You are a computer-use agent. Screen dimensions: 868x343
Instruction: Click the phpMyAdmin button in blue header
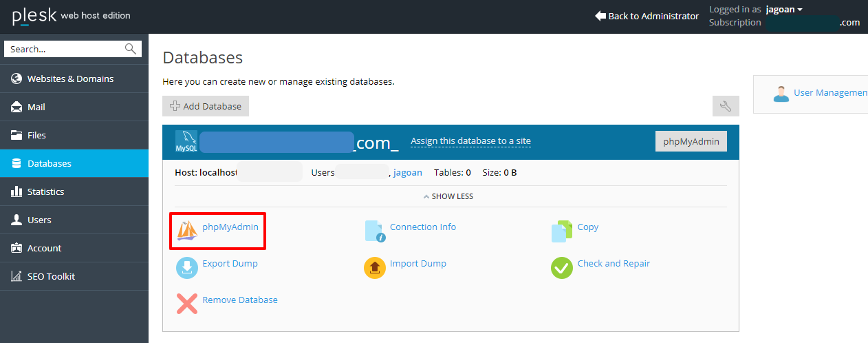tap(691, 141)
